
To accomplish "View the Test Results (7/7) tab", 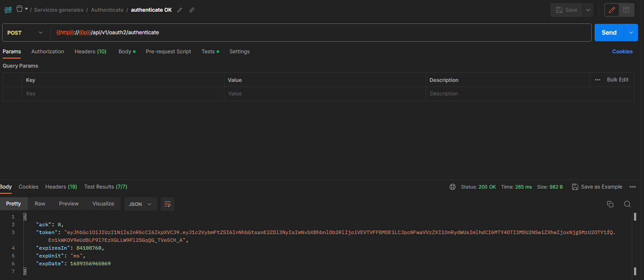I will pyautogui.click(x=106, y=187).
